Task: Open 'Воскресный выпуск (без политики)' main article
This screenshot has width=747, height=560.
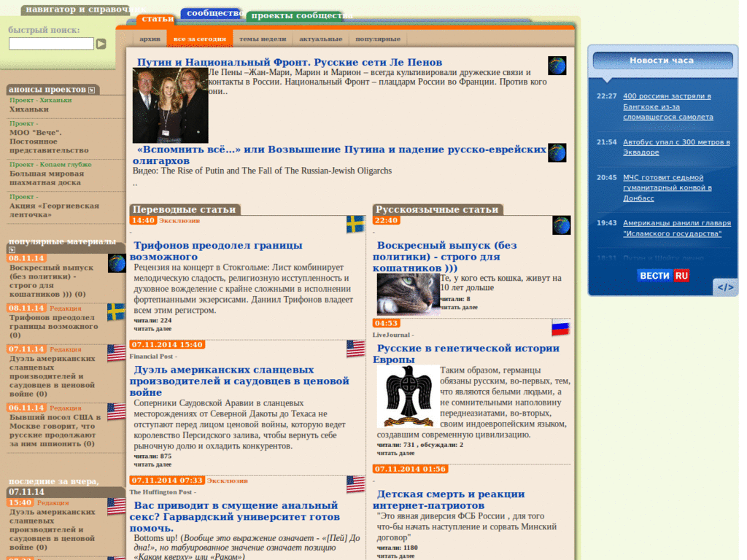Action: [446, 257]
